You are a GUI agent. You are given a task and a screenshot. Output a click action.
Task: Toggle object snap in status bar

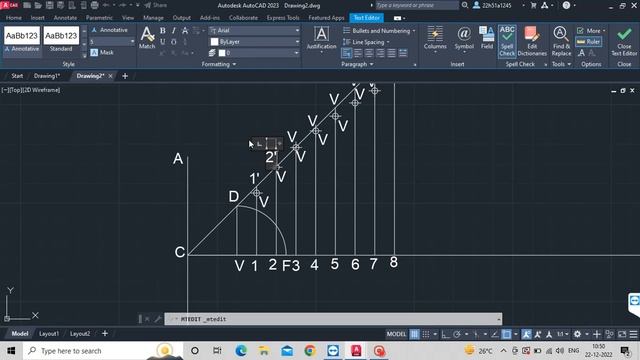[x=507, y=334]
